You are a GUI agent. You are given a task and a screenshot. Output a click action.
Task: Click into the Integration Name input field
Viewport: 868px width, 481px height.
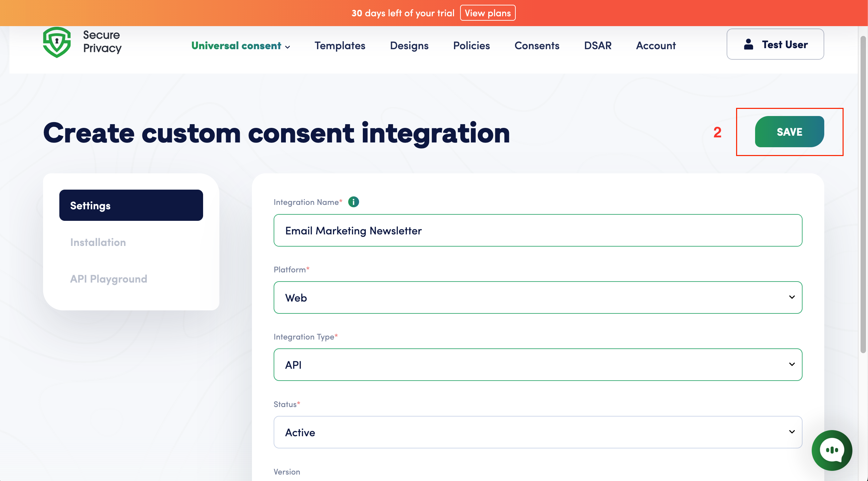tap(538, 230)
